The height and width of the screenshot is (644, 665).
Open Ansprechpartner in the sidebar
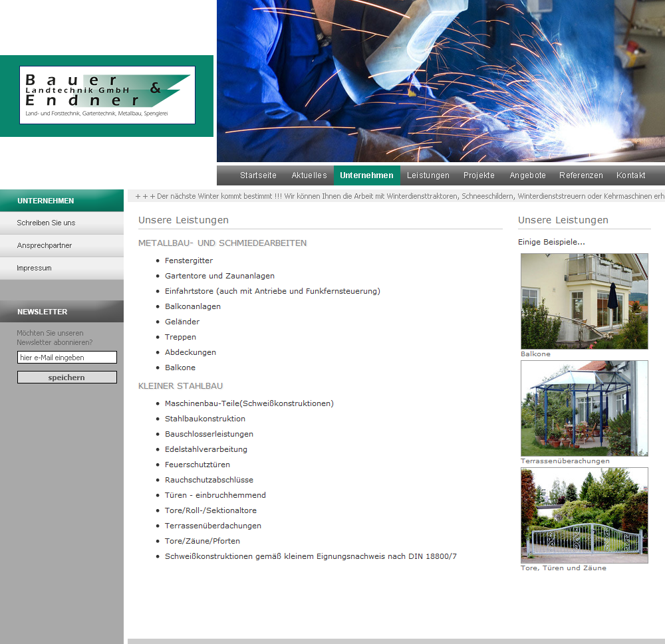(x=45, y=246)
